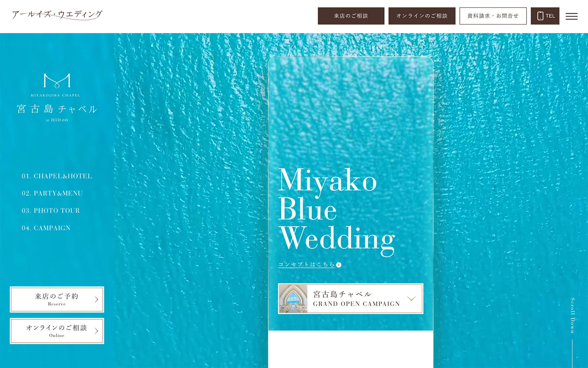Follow the コンセプトはこちら link
The image size is (588, 368).
click(306, 265)
